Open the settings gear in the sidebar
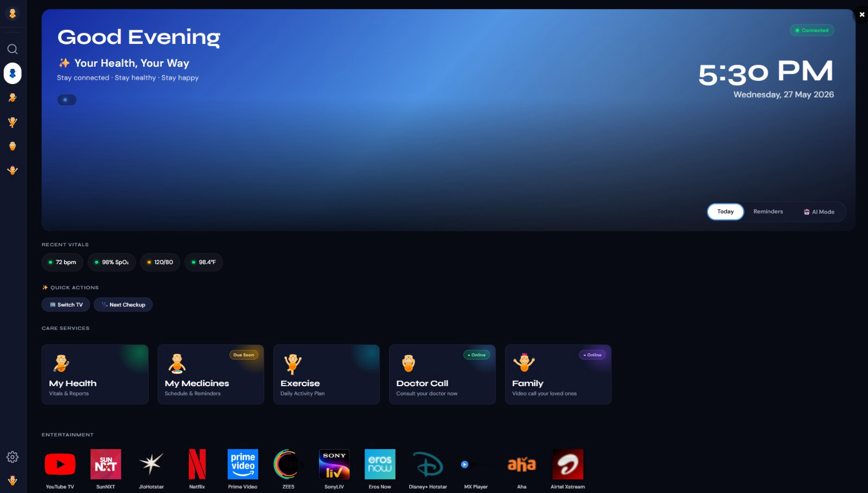Screen dimensions: 868x493 click(12, 457)
